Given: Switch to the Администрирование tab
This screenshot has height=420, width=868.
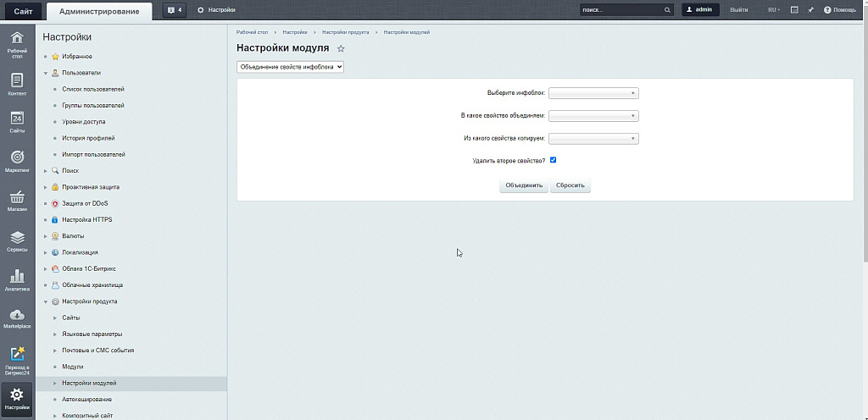Looking at the screenshot, I should tap(99, 10).
